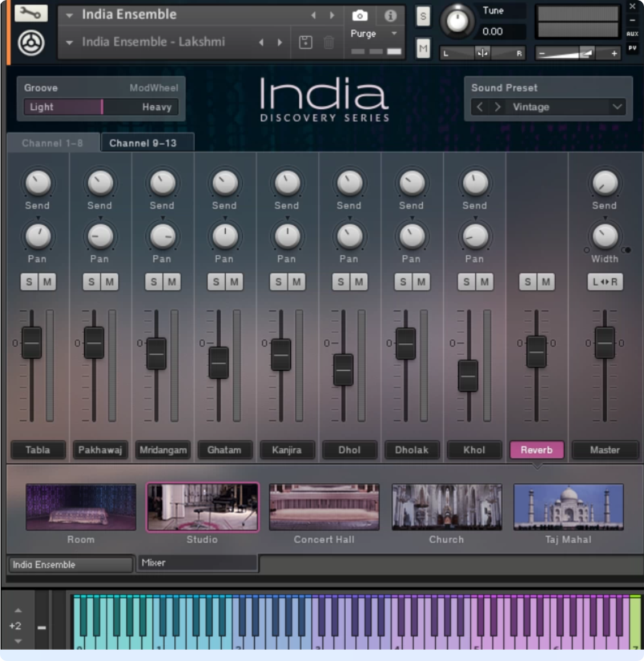The height and width of the screenshot is (661, 644).
Task: Click the Tune knob
Action: tap(457, 21)
